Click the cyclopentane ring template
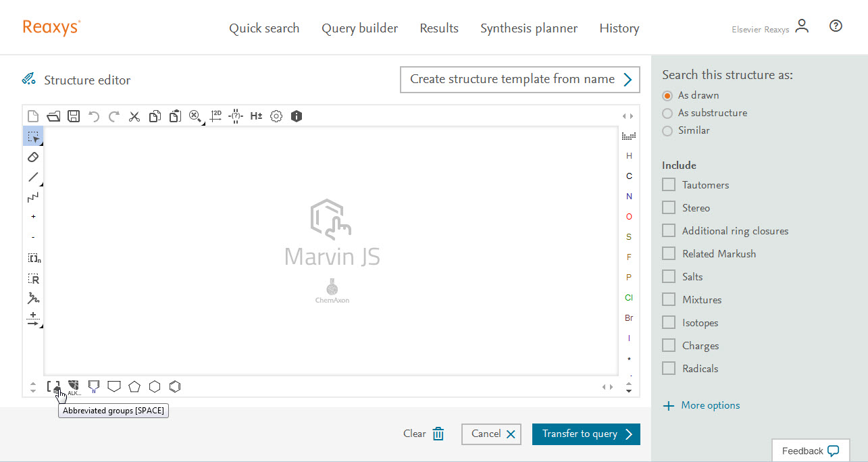The height and width of the screenshot is (462, 868). tap(134, 386)
